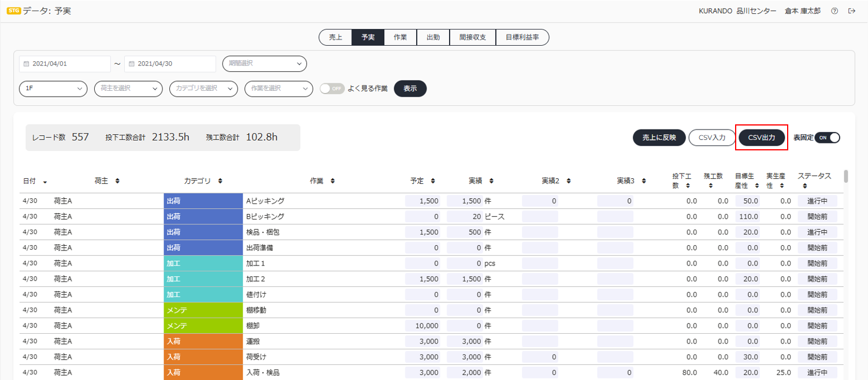Sort by 実績3 column arrows
This screenshot has height=380, width=868.
pos(644,181)
